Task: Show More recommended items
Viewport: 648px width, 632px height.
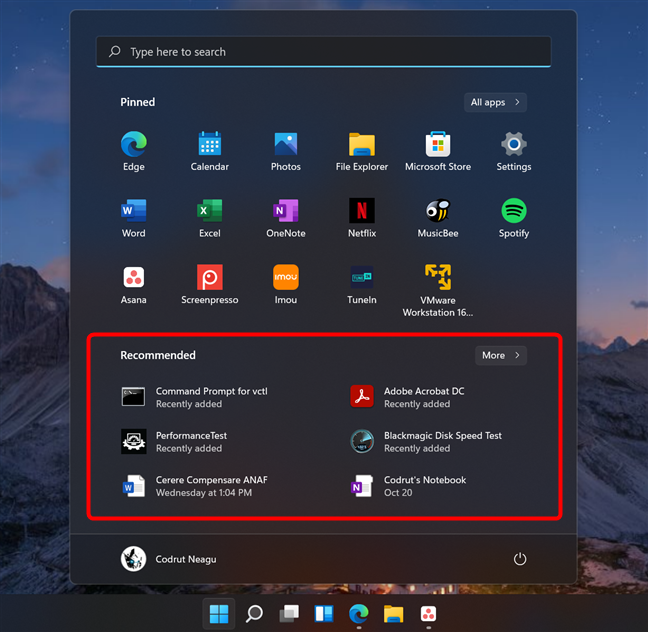Action: 500,355
